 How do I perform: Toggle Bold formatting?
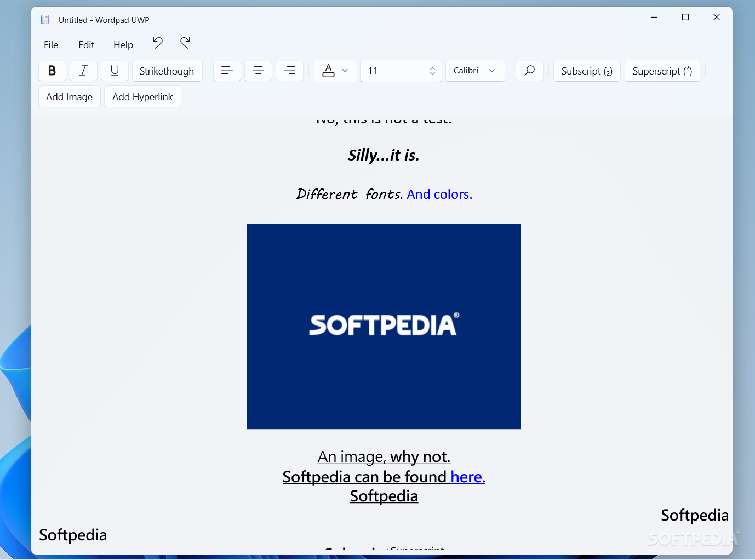click(x=52, y=71)
